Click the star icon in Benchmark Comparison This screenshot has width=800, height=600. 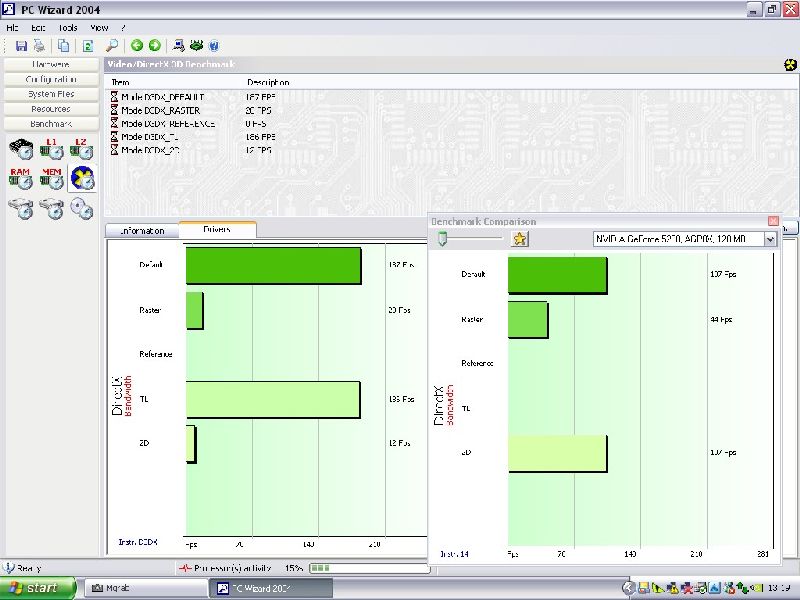point(519,239)
